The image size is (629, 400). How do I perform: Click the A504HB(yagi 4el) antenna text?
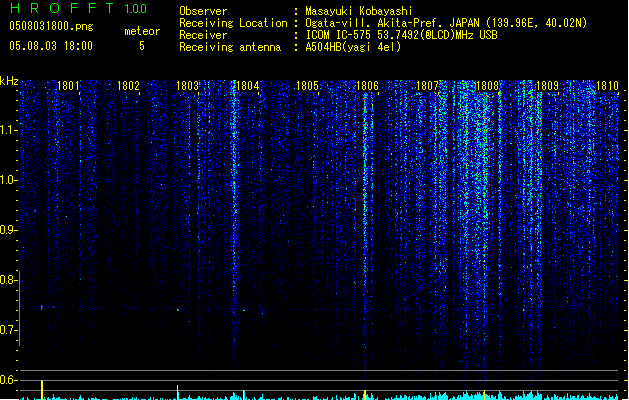pos(353,47)
